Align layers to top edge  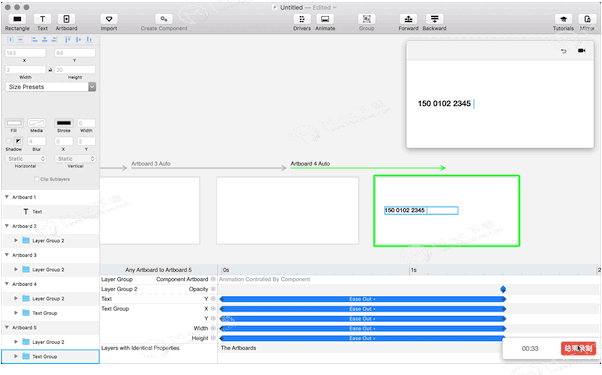[x=68, y=40]
